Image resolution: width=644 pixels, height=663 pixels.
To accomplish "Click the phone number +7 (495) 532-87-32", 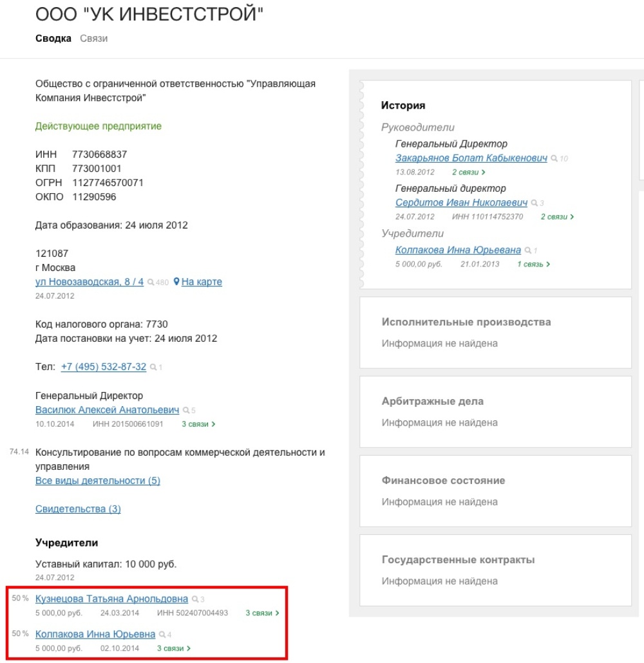I will (104, 367).
